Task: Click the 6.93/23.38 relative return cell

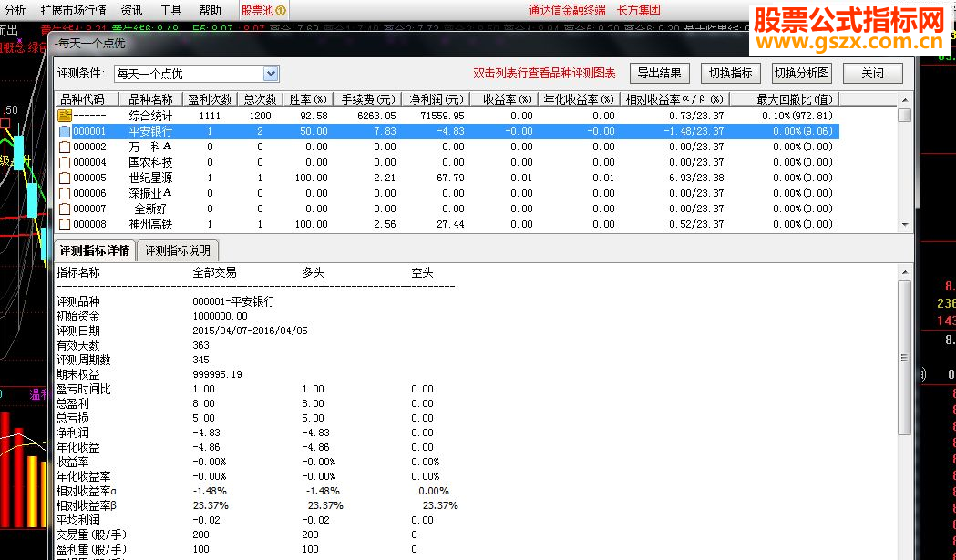Action: [x=696, y=178]
